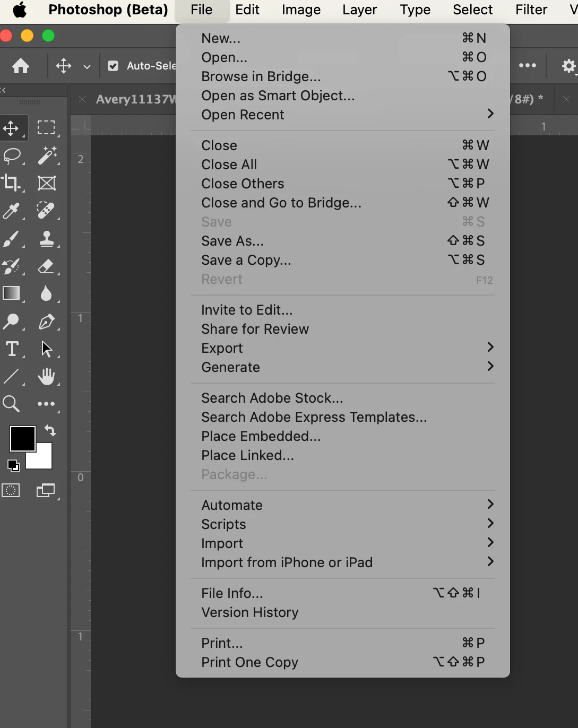Select the Magic Wand tool
The width and height of the screenshot is (578, 728).
coord(47,156)
